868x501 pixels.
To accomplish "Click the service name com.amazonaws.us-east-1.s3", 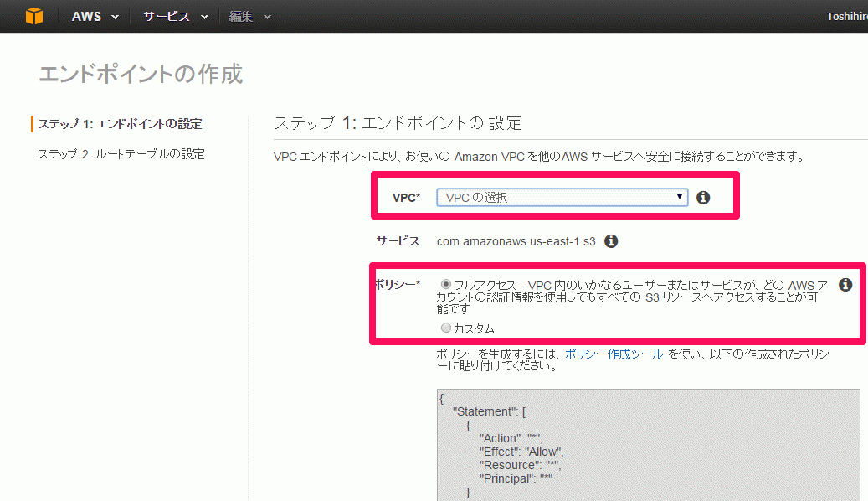I will (516, 241).
